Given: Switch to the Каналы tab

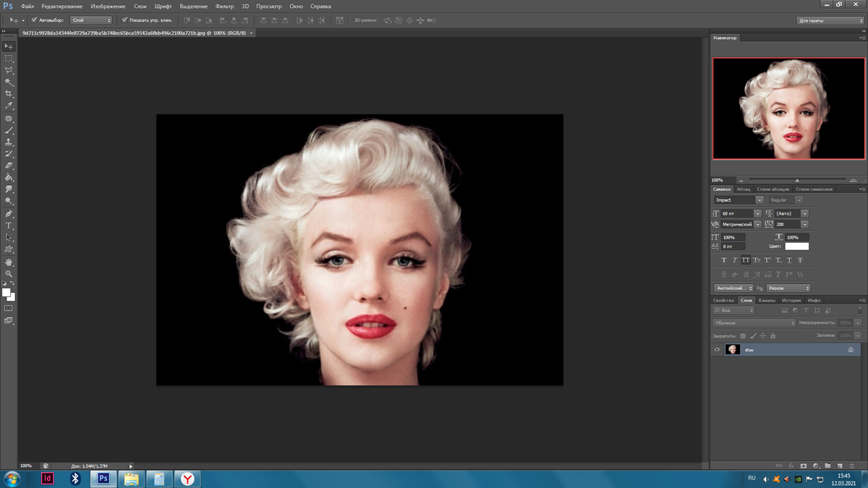Looking at the screenshot, I should click(767, 300).
